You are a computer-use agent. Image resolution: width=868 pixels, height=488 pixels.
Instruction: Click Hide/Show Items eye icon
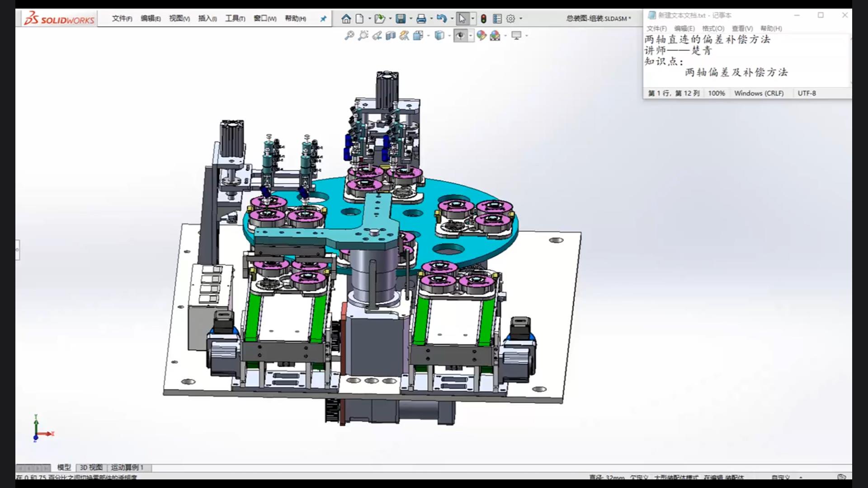pos(460,35)
